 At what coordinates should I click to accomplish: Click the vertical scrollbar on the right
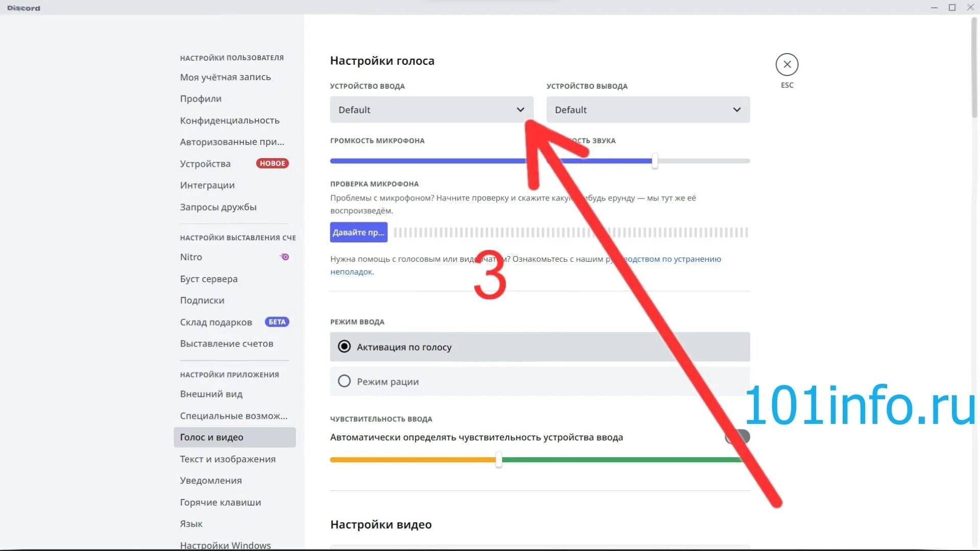(x=974, y=66)
